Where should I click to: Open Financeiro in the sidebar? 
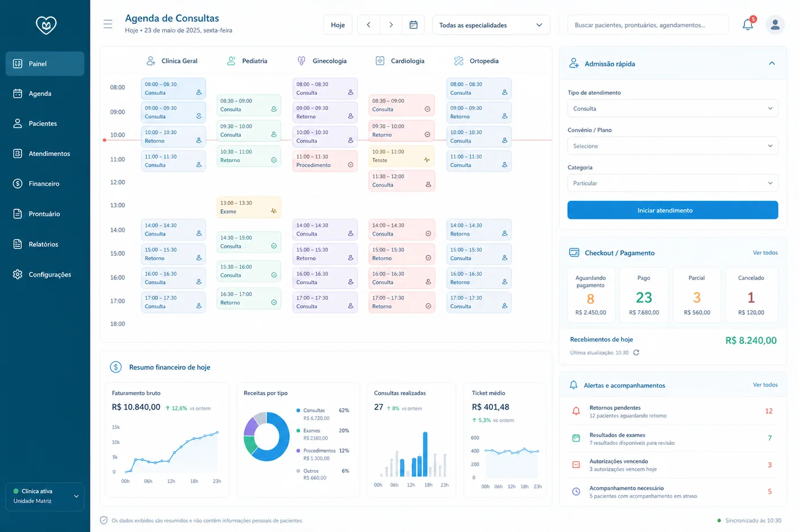pos(45,184)
